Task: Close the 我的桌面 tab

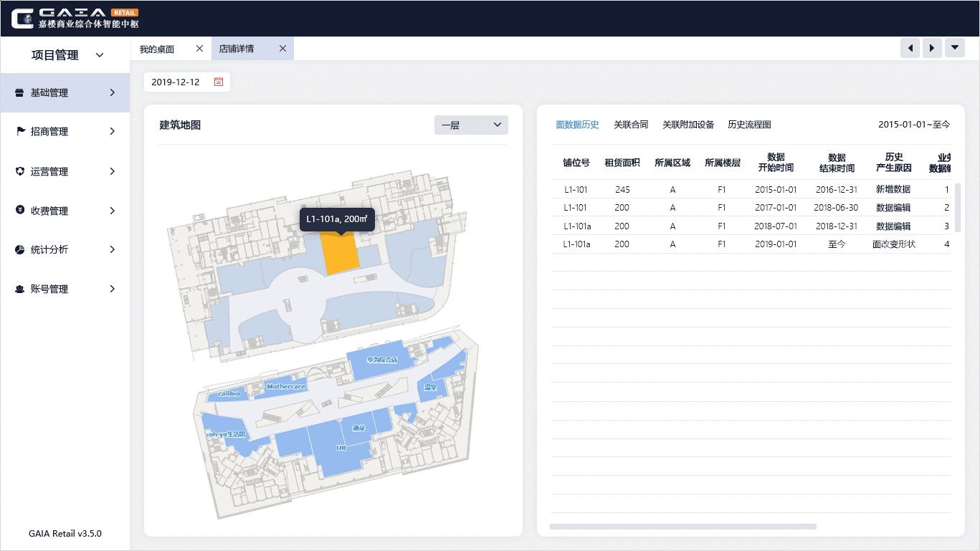Action: pos(199,49)
